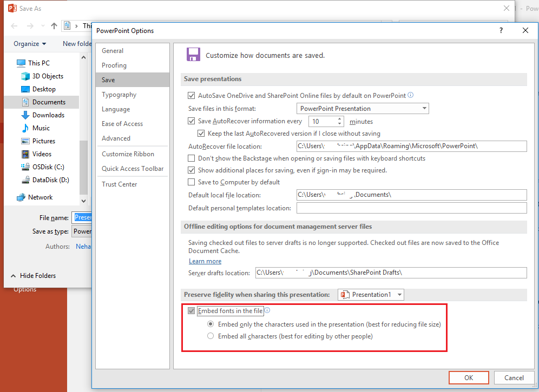Collapse folders with Hide Folders chevron
Image resolution: width=539 pixels, height=392 pixels.
click(x=14, y=276)
